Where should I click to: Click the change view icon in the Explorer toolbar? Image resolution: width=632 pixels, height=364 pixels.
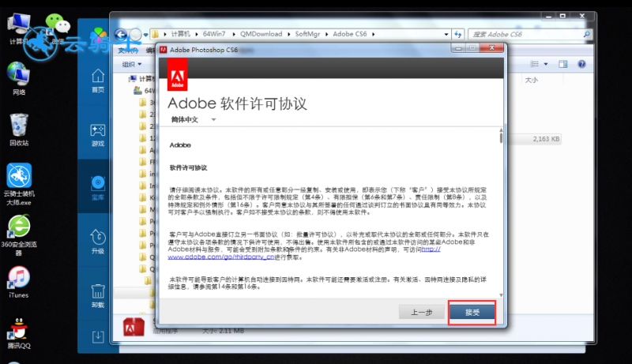pos(535,64)
